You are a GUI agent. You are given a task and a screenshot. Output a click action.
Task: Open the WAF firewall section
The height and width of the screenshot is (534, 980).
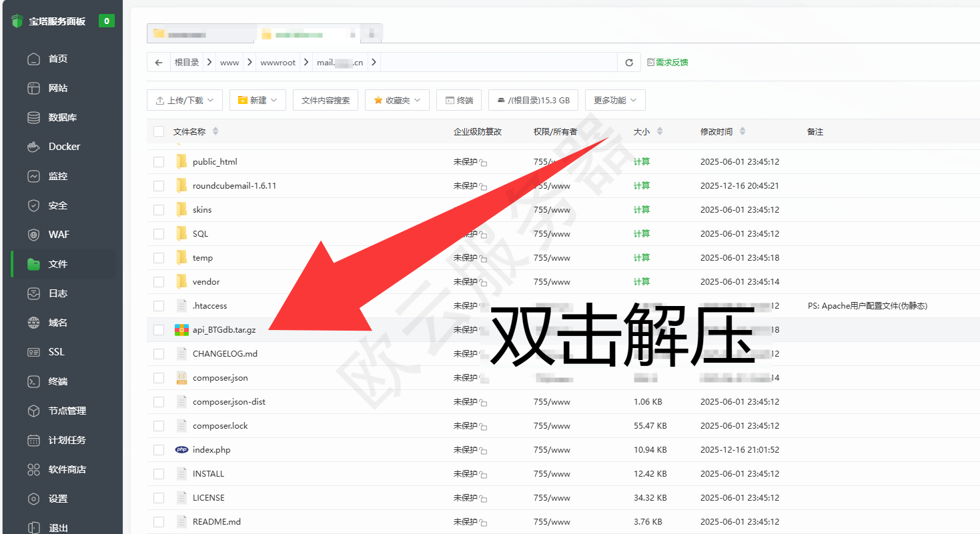59,235
